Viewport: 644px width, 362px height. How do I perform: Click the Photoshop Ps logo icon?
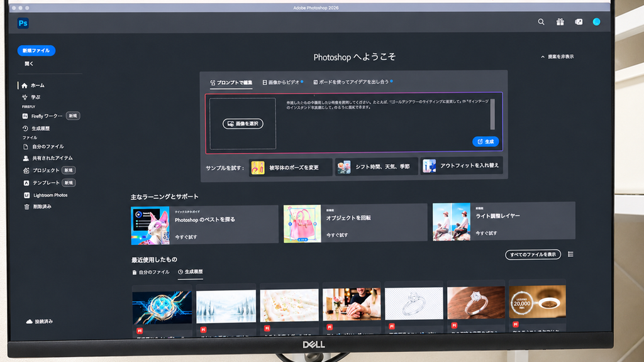pos(23,23)
